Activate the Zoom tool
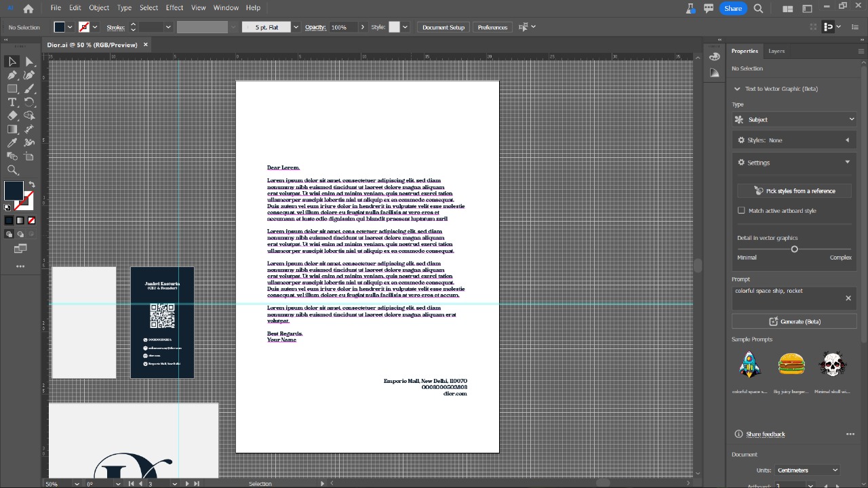The width and height of the screenshot is (868, 488). pos(12,169)
